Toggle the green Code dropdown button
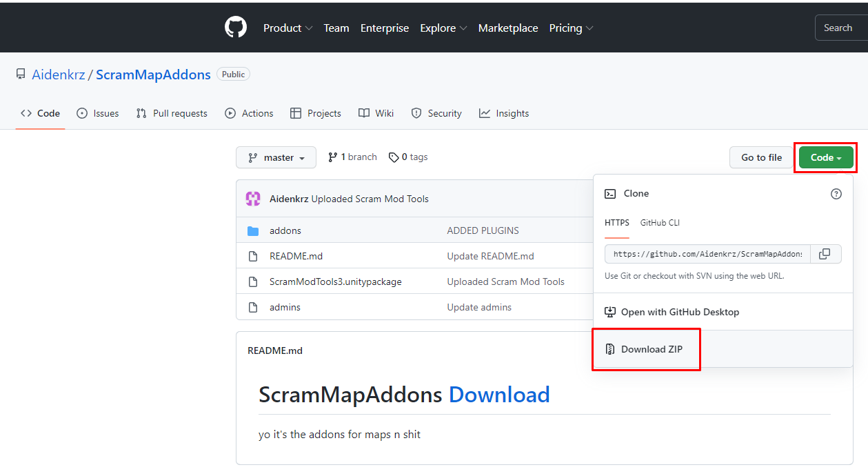868x474 pixels. click(x=826, y=157)
